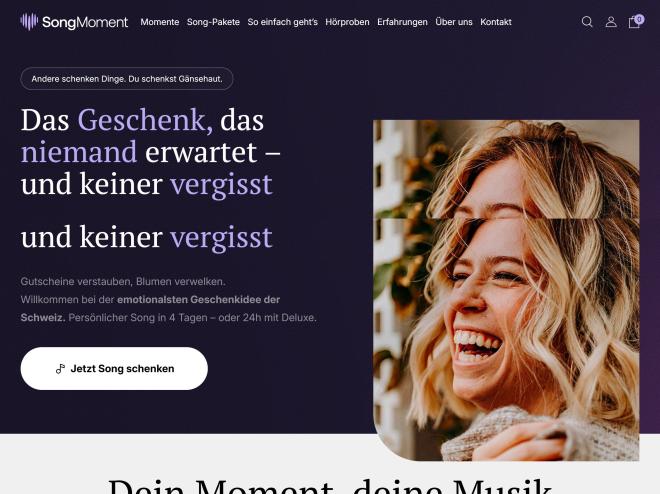Click the music note icon in button
Screen dimensions: 660x494
click(60, 369)
